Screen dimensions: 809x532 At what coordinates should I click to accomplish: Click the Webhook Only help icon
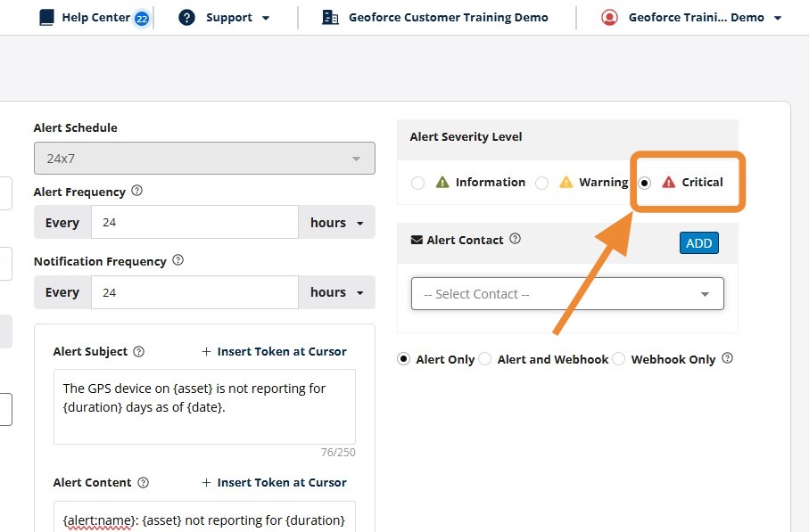[x=728, y=357]
